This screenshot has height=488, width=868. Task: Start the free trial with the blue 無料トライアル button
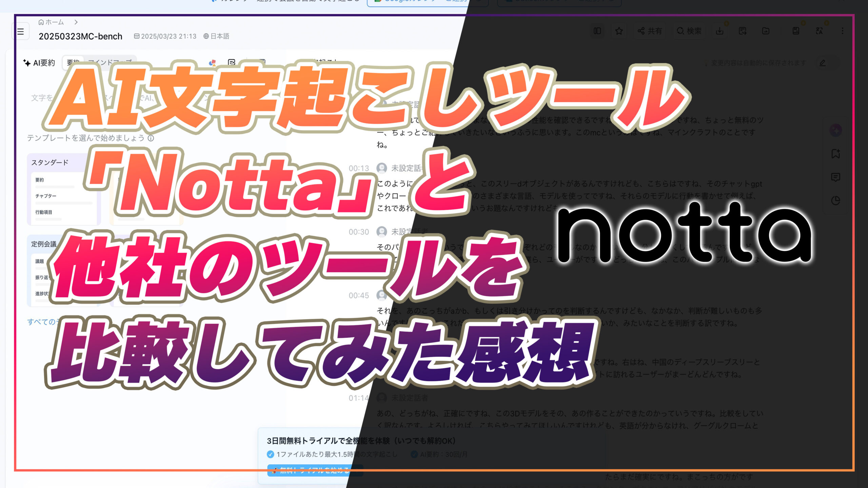[315, 470]
